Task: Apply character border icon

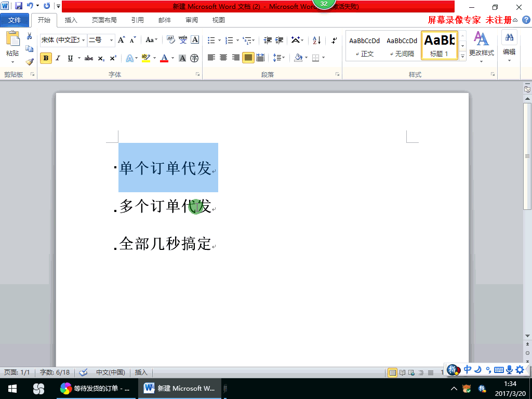Action: [195, 40]
